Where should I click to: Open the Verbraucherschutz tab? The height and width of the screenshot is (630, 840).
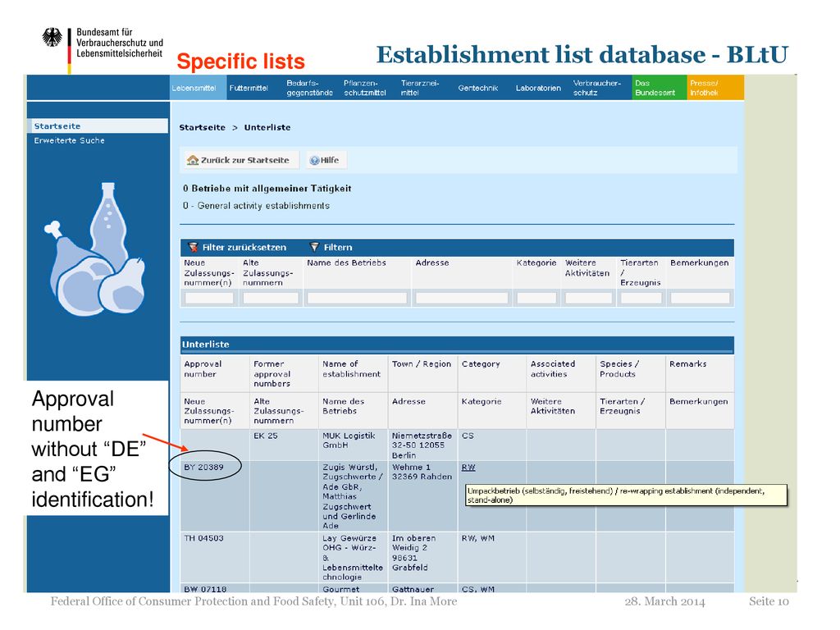[597, 88]
